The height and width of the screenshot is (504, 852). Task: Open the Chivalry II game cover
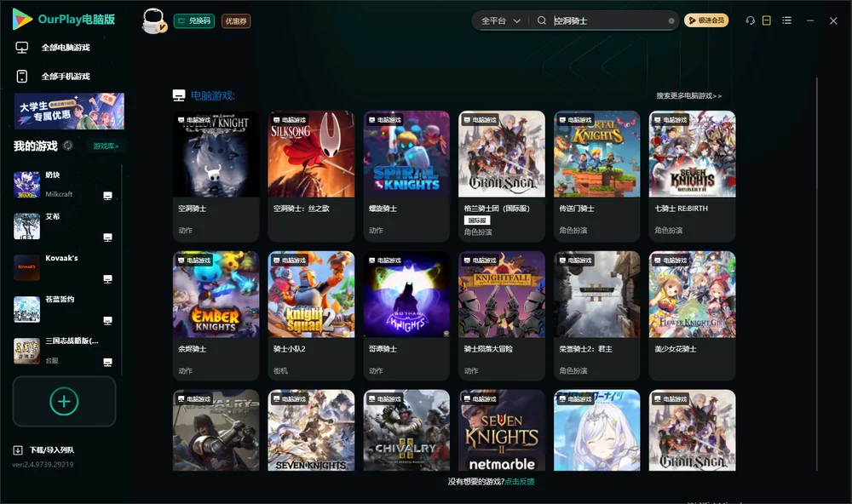pos(406,430)
